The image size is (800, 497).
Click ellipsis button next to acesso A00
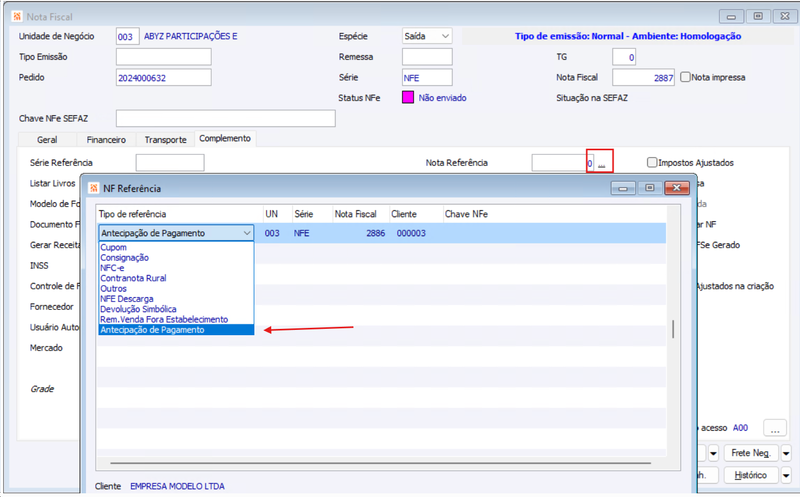click(x=774, y=428)
